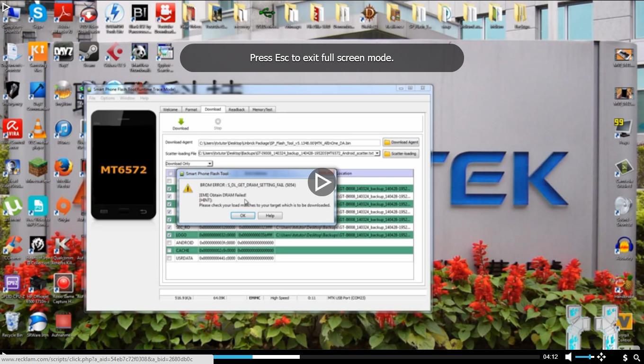
Task: Enable the USRDATA partition checkbox
Action: click(169, 258)
